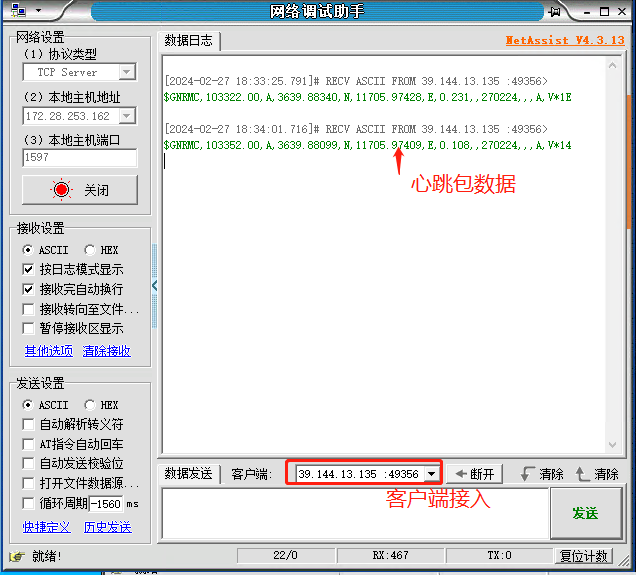636x575 pixels.
Task: Click the first $GNRMC line ending V*1E
Action: (x=367, y=97)
